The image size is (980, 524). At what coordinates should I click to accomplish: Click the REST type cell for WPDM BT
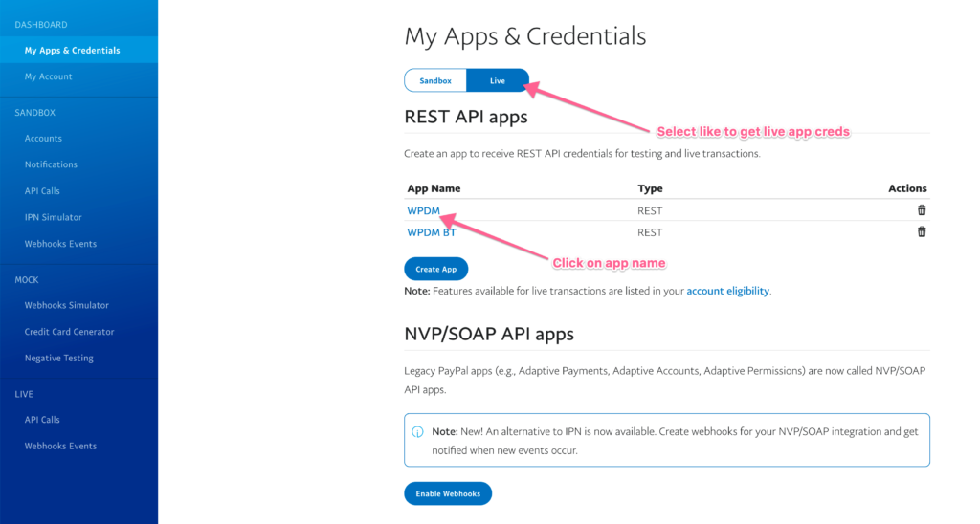(x=650, y=232)
